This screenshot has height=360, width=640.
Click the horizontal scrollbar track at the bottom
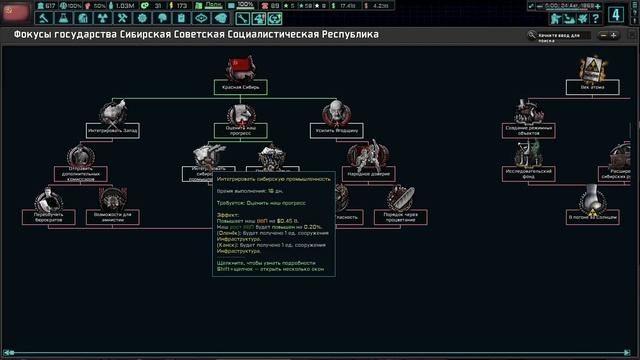point(319,353)
